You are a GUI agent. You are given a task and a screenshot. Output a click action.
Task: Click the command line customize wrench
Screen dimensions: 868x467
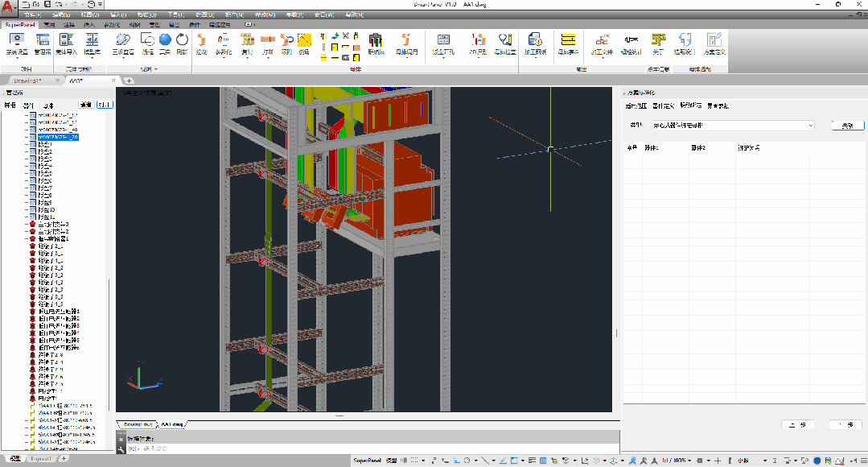[x=121, y=448]
